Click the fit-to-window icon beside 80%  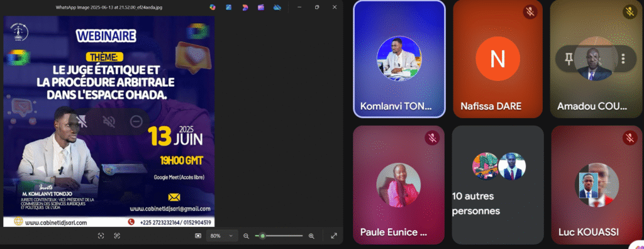(198, 236)
